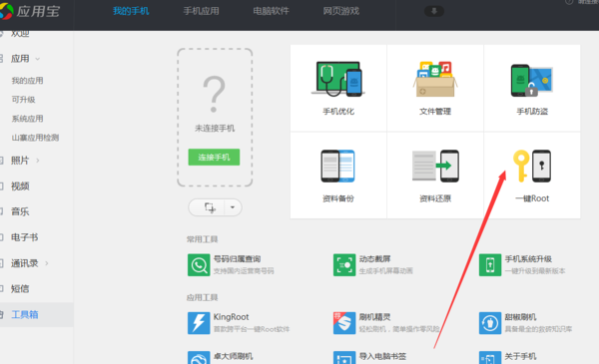Open 资料还原 data restore icon
Image resolution: width=599 pixels, height=364 pixels.
(x=435, y=166)
